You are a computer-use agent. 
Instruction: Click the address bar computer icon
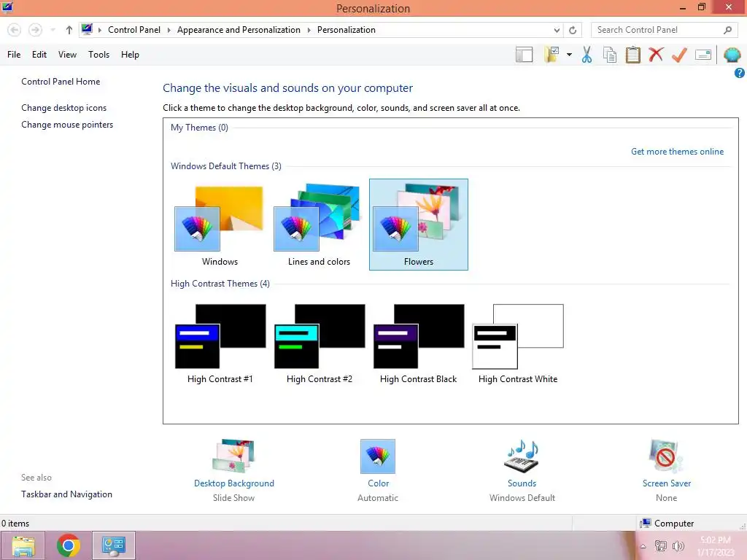pyautogui.click(x=87, y=29)
